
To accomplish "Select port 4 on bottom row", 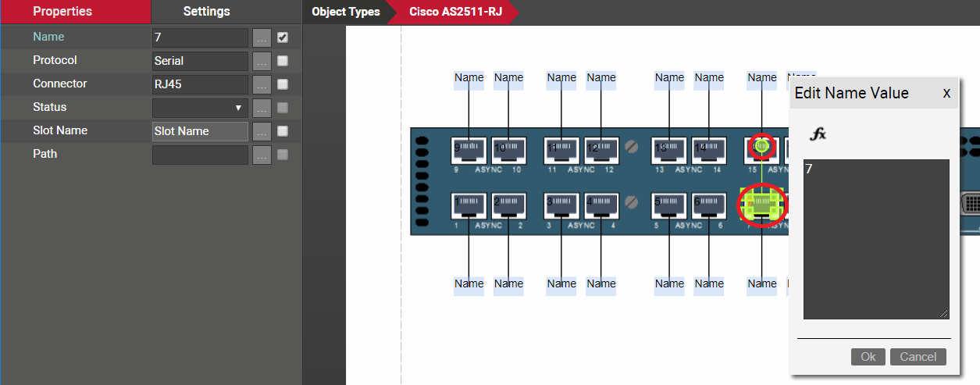I will 600,205.
